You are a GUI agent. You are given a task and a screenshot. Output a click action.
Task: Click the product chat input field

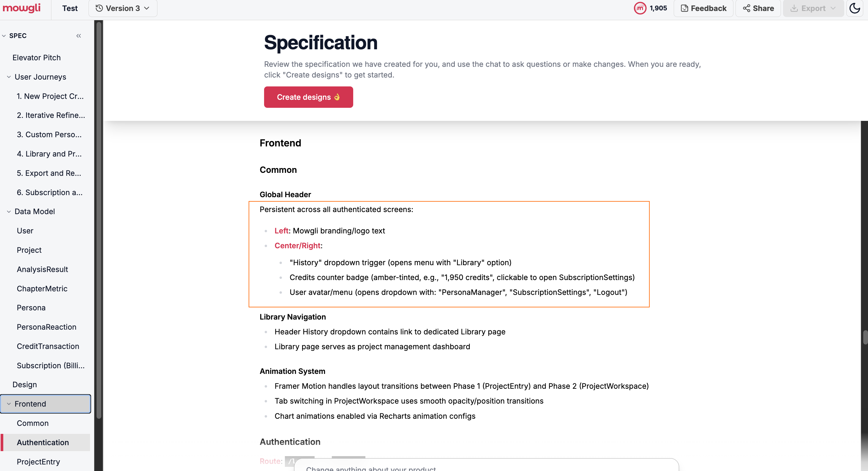pos(485,468)
